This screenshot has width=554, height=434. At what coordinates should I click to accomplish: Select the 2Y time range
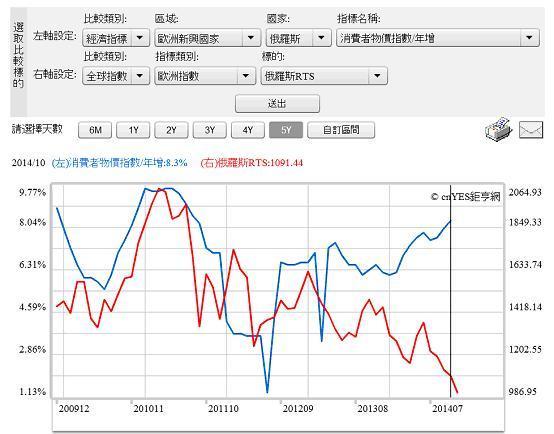(x=171, y=130)
